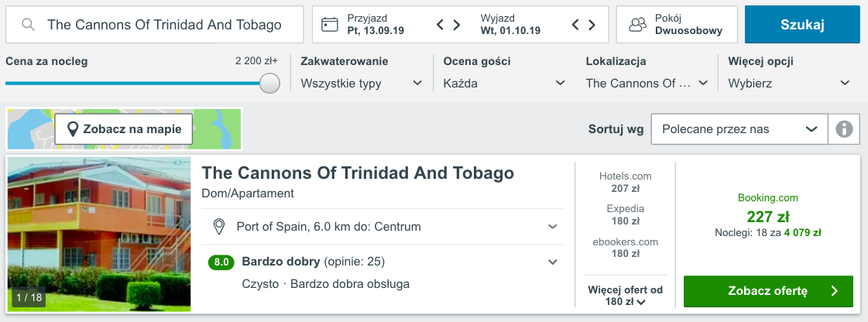The image size is (868, 322).
Task: Open the Sortuj wg dropdown
Action: 739,129
